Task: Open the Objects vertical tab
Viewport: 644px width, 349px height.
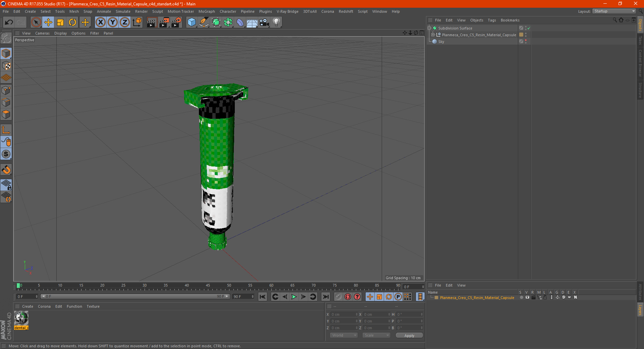Action: coord(640,25)
